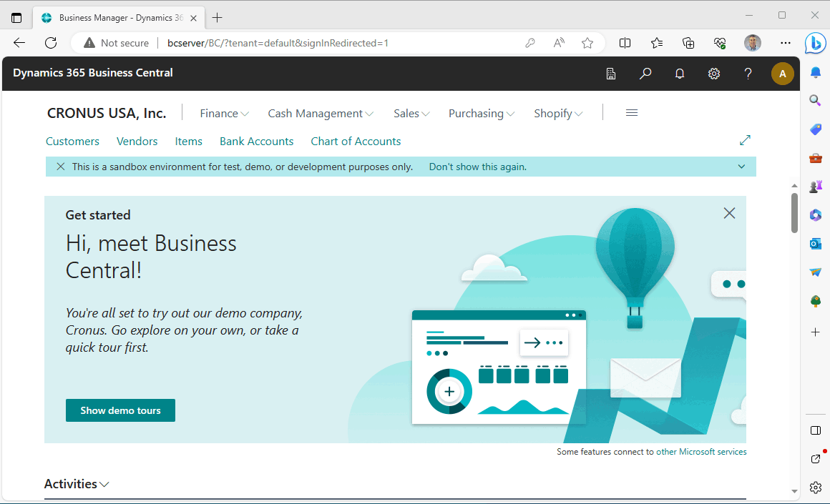Screen dimensions: 830x504
Task: Expand the Cash Management dropdown
Action: (320, 114)
